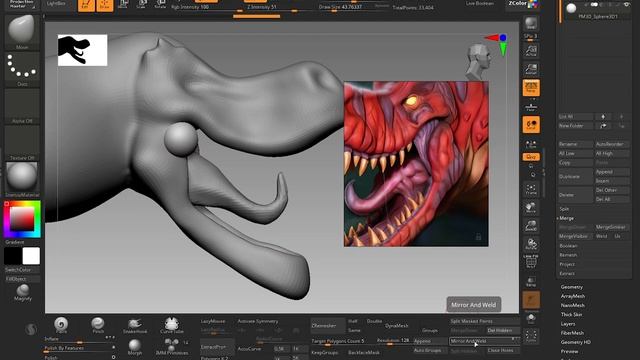Click the FillObject button
Viewport: 640px width, 360px height.
[22, 279]
